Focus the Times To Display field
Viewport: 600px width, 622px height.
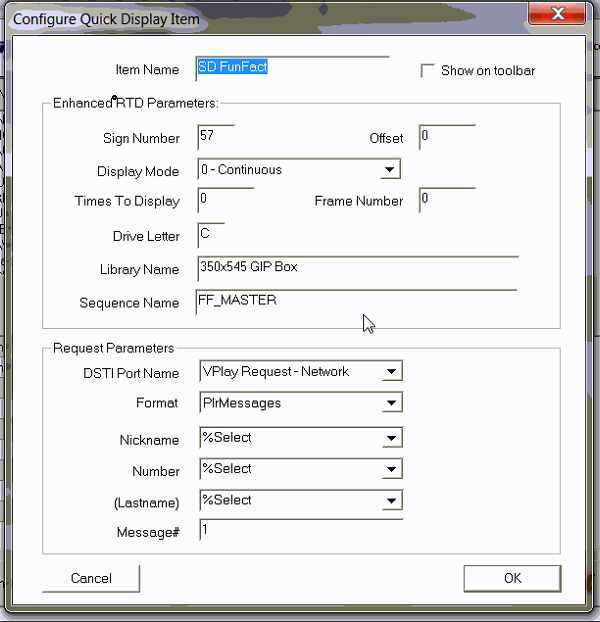[225, 200]
